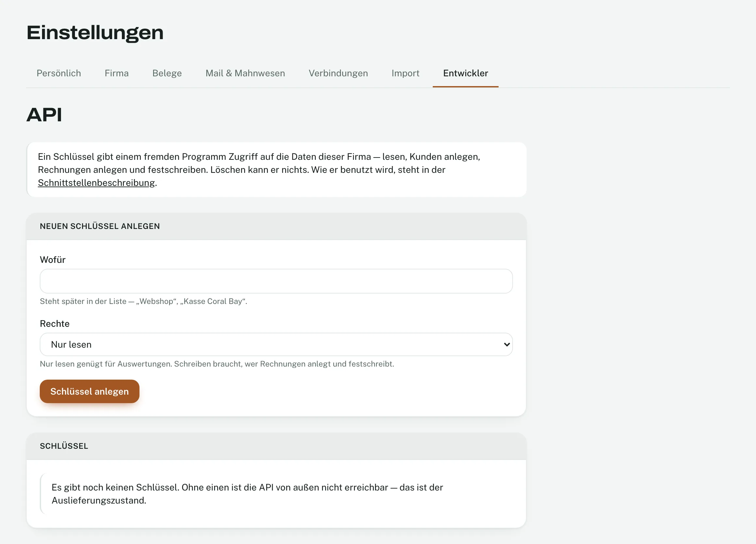Screen dimensions: 756x544
Task: Focus the Wofür input field
Action: tap(276, 281)
